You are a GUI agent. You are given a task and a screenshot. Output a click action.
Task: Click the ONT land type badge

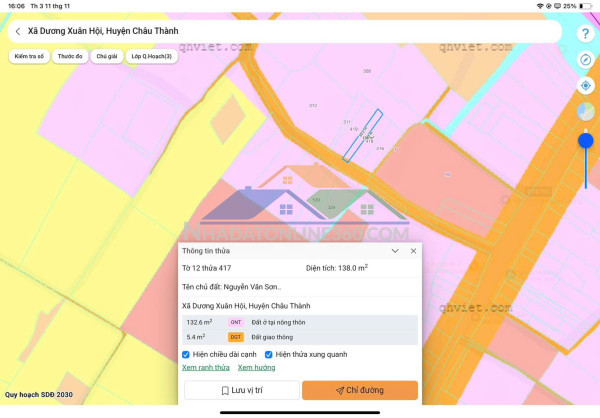(x=236, y=322)
